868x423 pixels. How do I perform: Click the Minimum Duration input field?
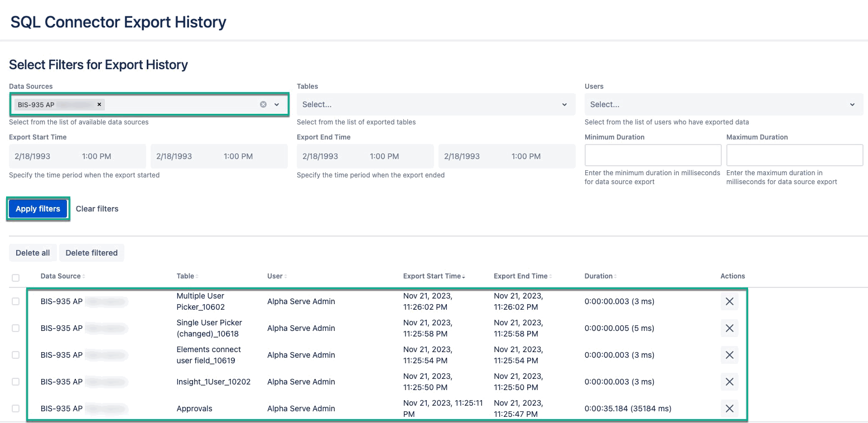(652, 155)
